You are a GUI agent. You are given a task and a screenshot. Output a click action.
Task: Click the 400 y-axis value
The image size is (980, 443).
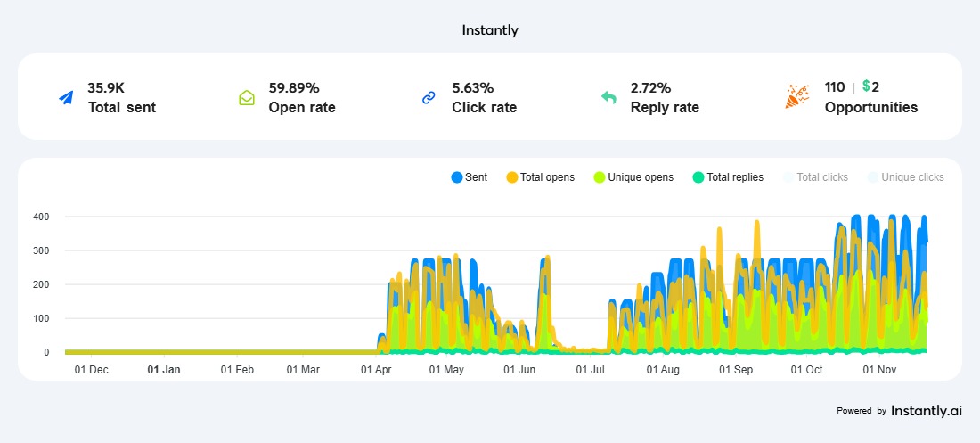coord(41,217)
